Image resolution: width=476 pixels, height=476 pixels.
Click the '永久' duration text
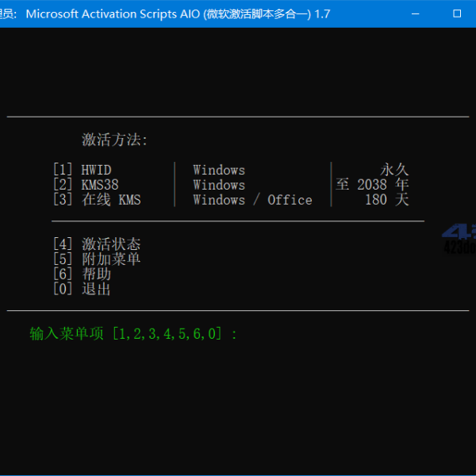click(394, 170)
